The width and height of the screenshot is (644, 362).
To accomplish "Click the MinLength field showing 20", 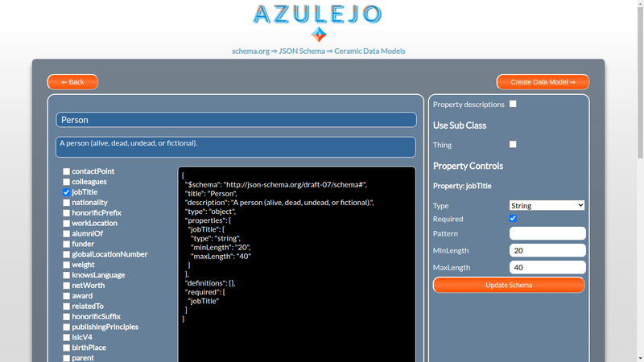I will point(547,250).
